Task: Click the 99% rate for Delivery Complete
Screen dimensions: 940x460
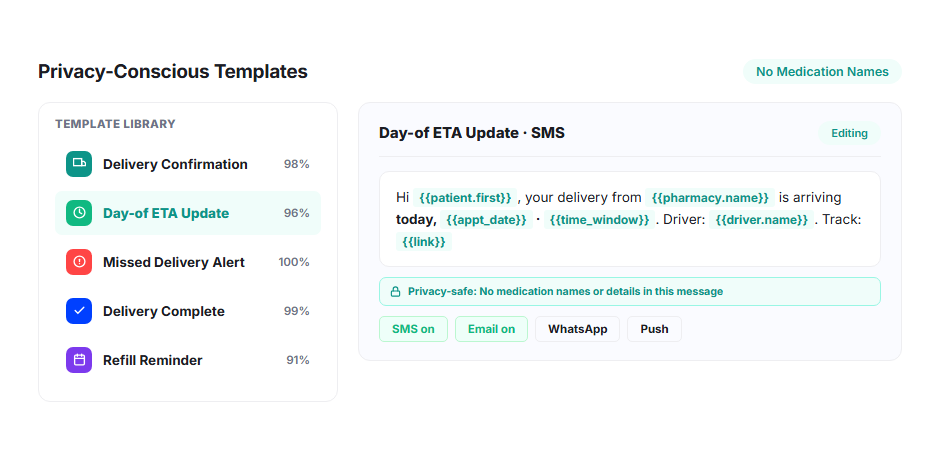Action: pyautogui.click(x=297, y=311)
